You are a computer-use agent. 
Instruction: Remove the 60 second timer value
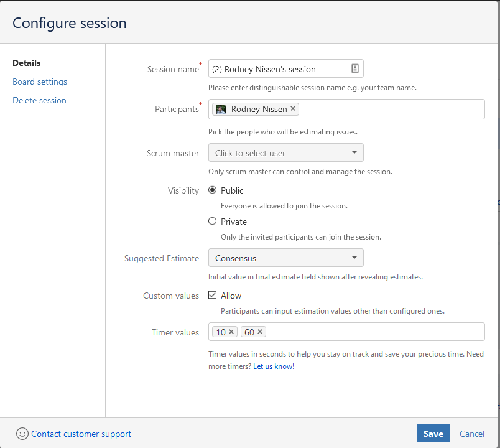[x=260, y=332]
